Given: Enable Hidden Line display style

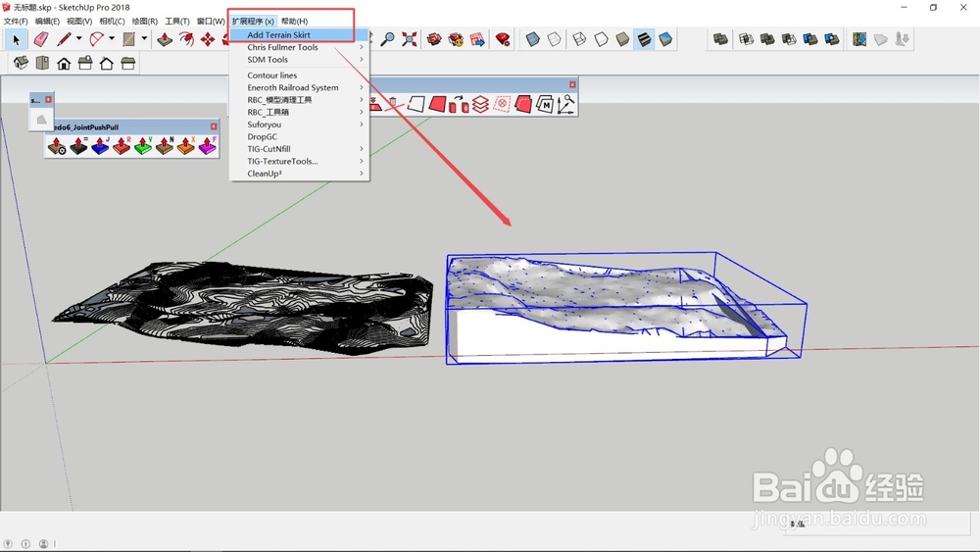Looking at the screenshot, I should click(601, 39).
